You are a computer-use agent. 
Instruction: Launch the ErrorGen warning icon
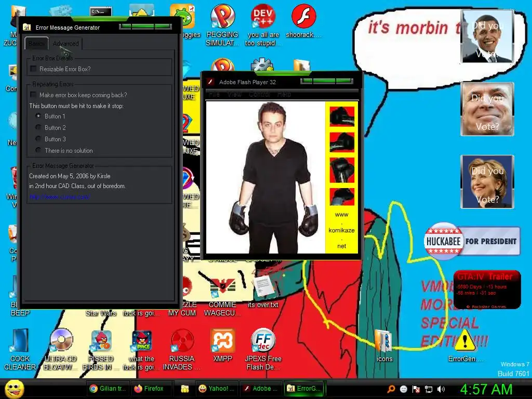coord(465,345)
